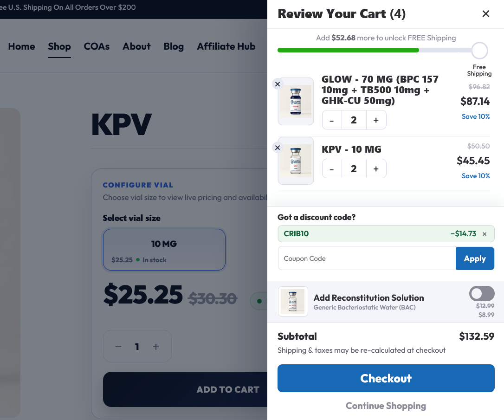
Task: Close the Review Your Cart panel
Action: (x=486, y=13)
